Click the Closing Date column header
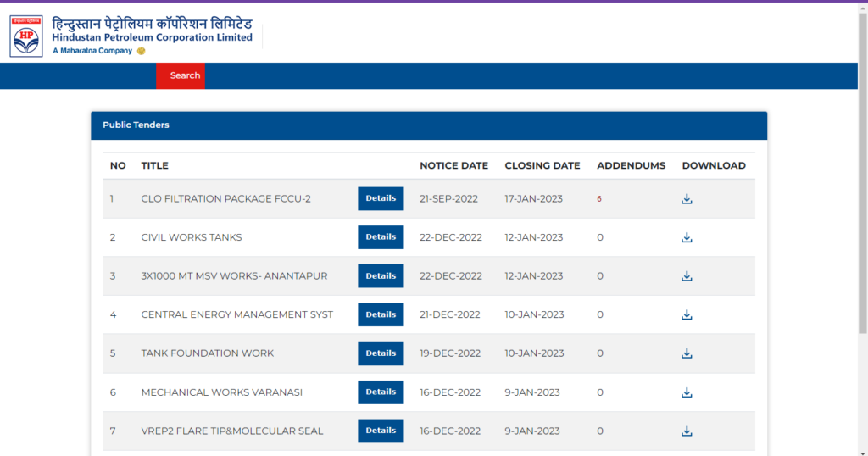This screenshot has width=868, height=456. click(542, 165)
